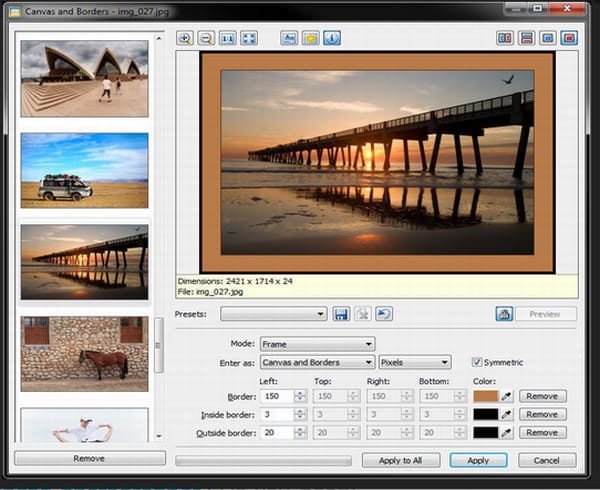600x490 pixels.
Task: Select the Sydney Opera House thumbnail
Action: coord(85,78)
